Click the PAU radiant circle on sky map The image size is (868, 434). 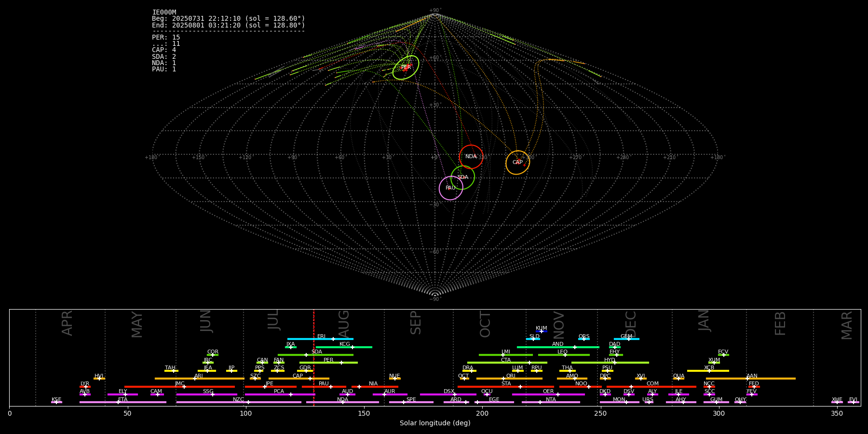451,188
